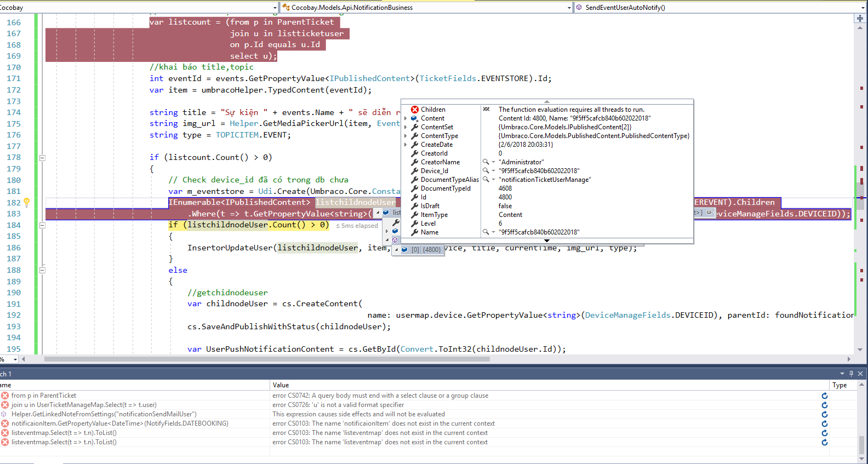
Task: Open the Cocobay.Models.Api.NotificationBusiness class dropdown
Action: pos(569,8)
